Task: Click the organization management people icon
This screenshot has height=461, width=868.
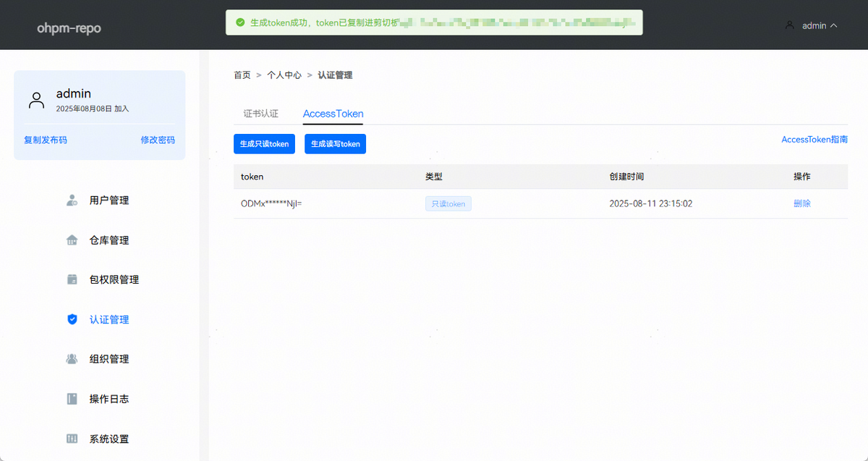Action: [x=72, y=359]
